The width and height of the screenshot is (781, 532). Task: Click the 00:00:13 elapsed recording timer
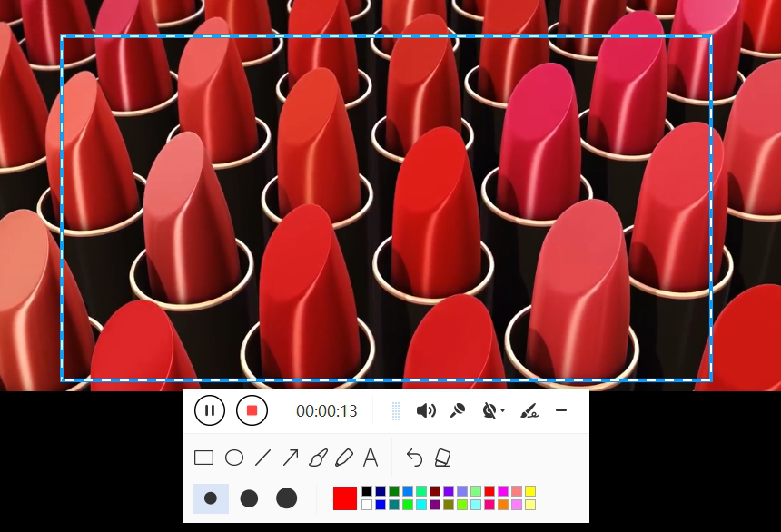point(327,411)
